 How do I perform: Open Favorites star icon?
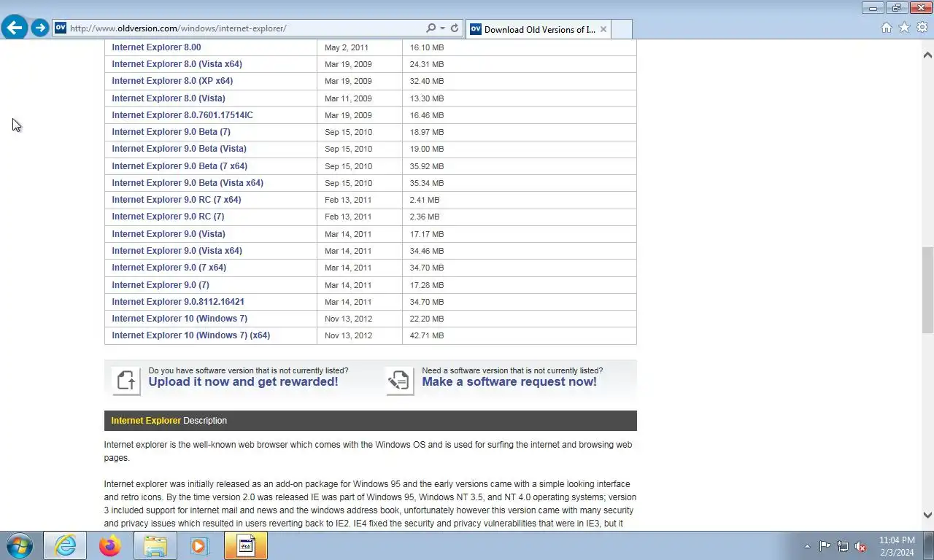(904, 28)
